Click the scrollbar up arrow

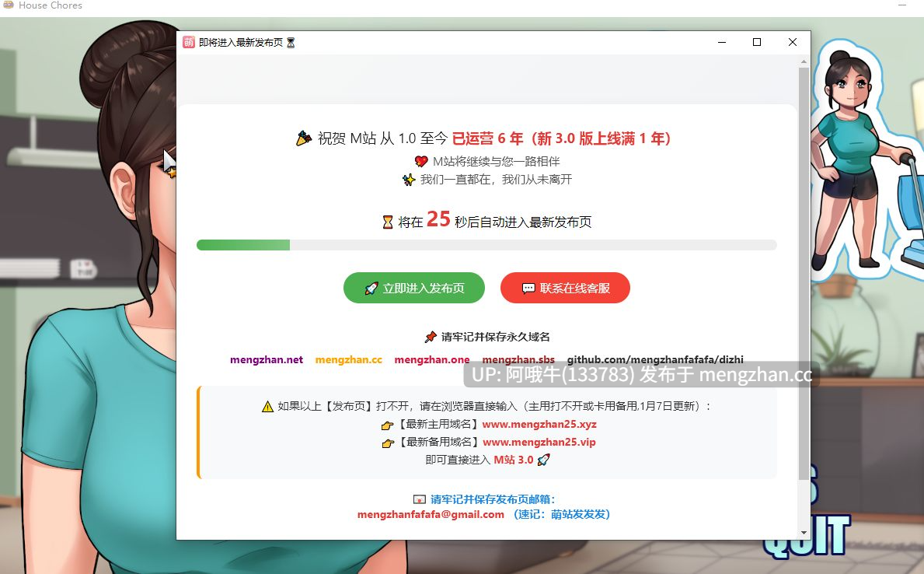click(804, 61)
